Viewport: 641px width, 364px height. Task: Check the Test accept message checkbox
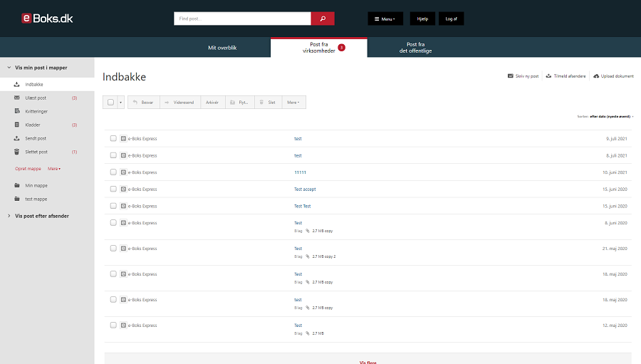pos(113,189)
